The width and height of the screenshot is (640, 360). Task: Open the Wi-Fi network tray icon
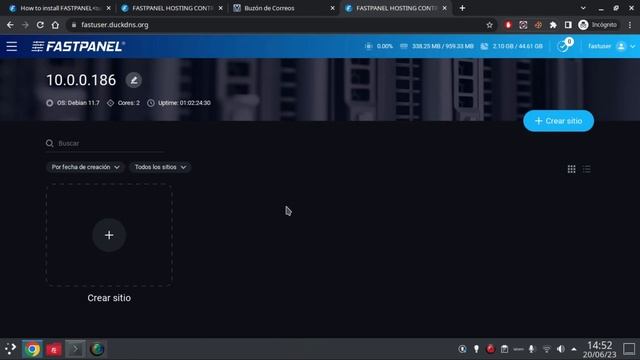point(547,349)
